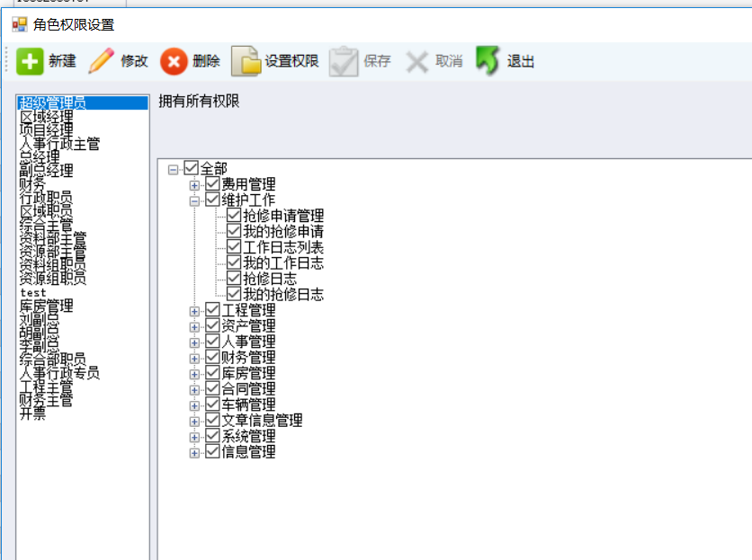Click the 车辆管理 tree label
Screen dimensions: 752x560
tap(248, 404)
